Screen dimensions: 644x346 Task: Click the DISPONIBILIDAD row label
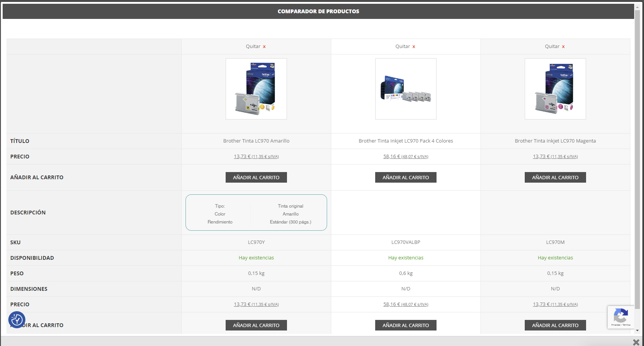[32, 258]
